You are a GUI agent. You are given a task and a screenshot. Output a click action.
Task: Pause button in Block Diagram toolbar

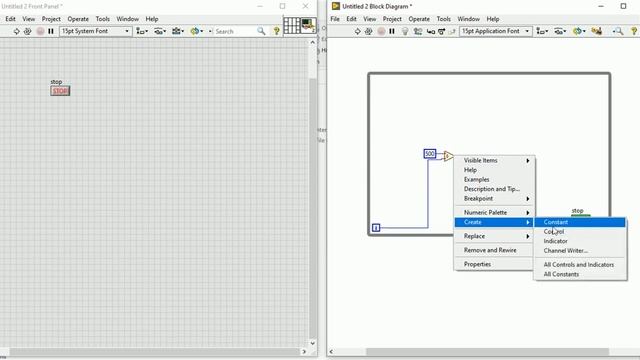point(392,31)
